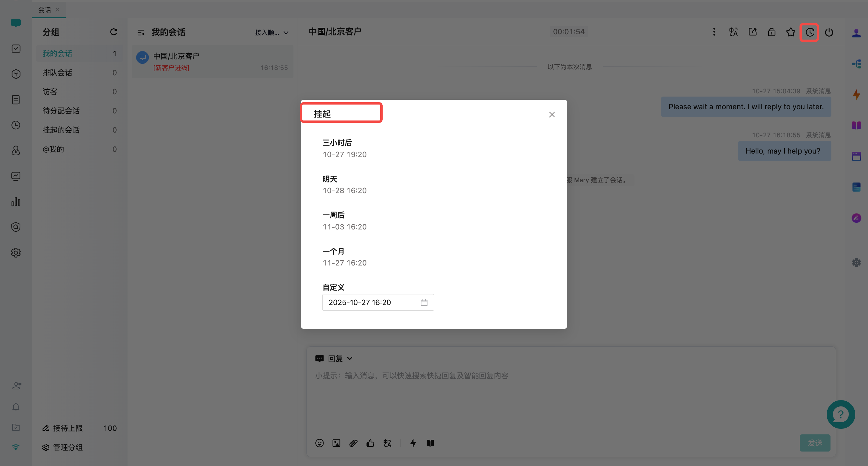Click the power/end session icon in top toolbar
Screen dimensions: 868x466
click(829, 32)
